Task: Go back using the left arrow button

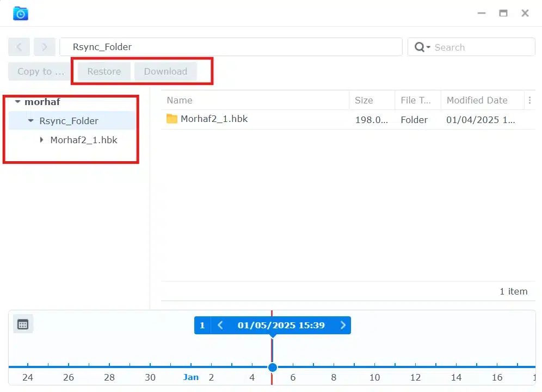Action: coord(19,47)
